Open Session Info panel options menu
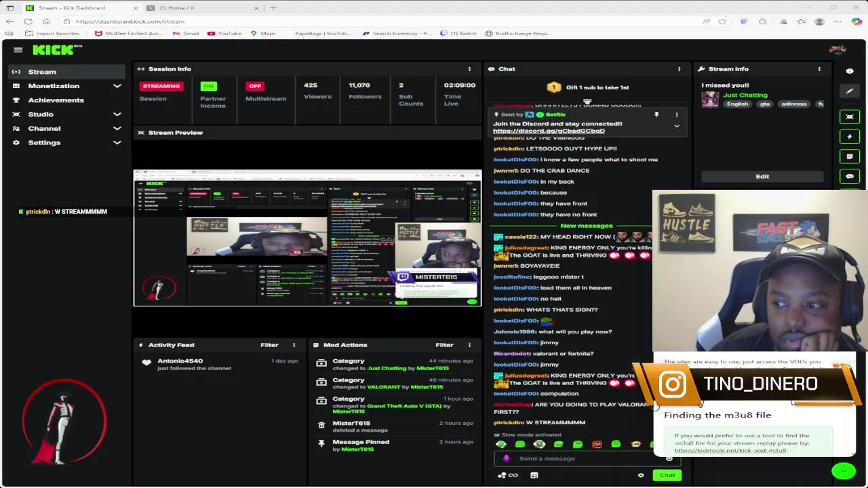 point(469,69)
